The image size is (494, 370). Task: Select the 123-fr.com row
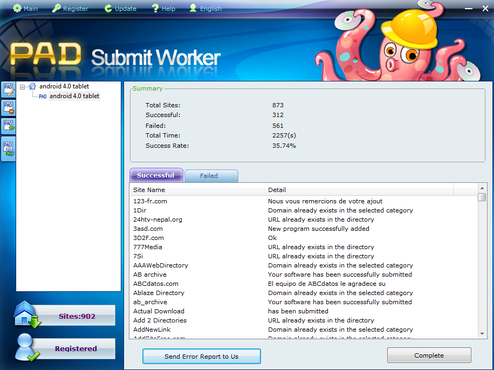pyautogui.click(x=304, y=201)
